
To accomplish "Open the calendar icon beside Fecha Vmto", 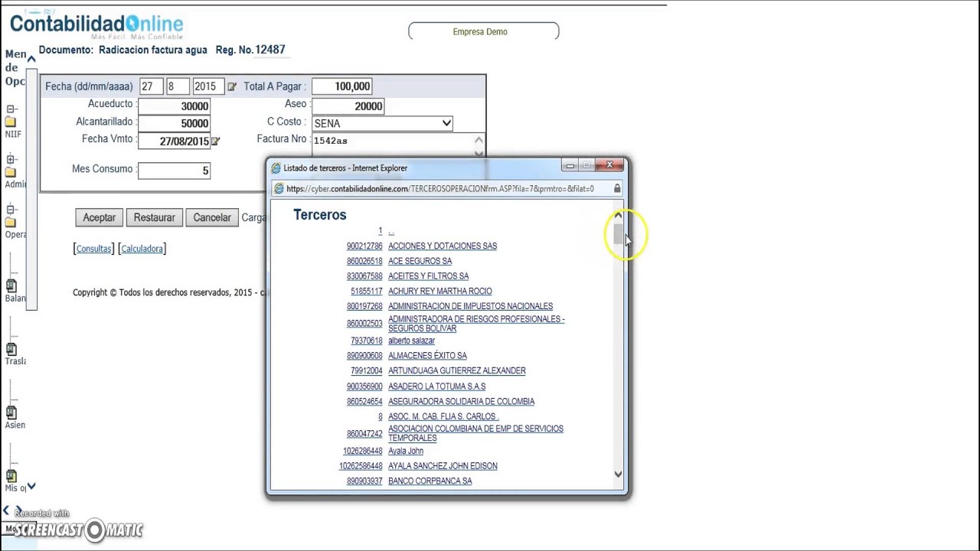I will pyautogui.click(x=215, y=142).
